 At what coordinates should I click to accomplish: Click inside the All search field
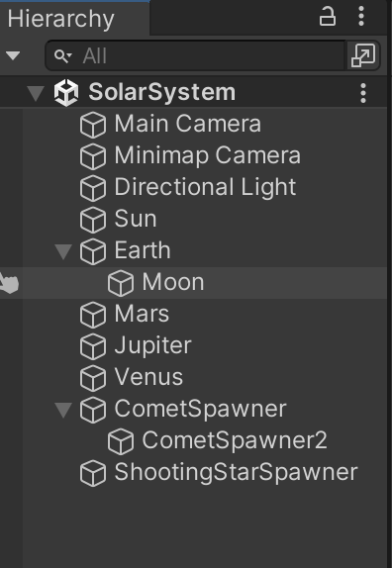(212, 55)
